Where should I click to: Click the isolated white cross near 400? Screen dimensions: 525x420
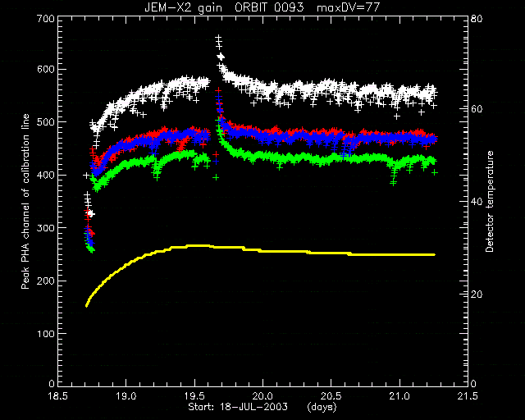tap(86, 176)
